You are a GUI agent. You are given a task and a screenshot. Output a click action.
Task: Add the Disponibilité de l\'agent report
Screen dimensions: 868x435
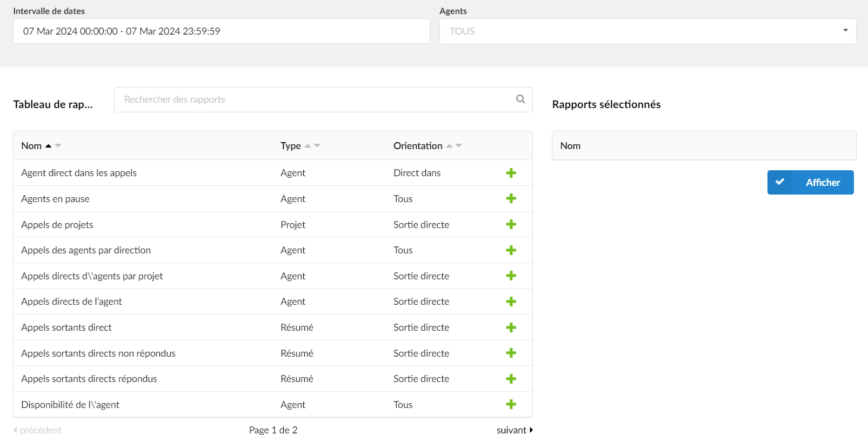click(511, 405)
